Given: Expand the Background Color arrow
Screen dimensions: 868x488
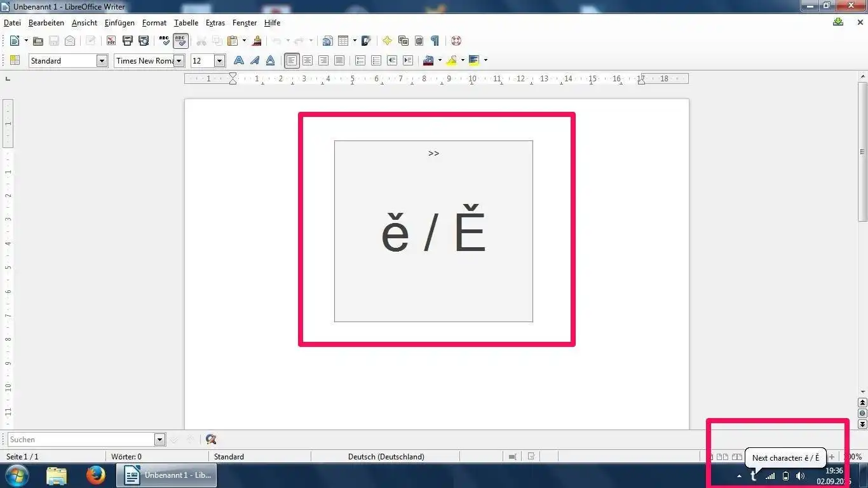Looking at the screenshot, I should (485, 60).
